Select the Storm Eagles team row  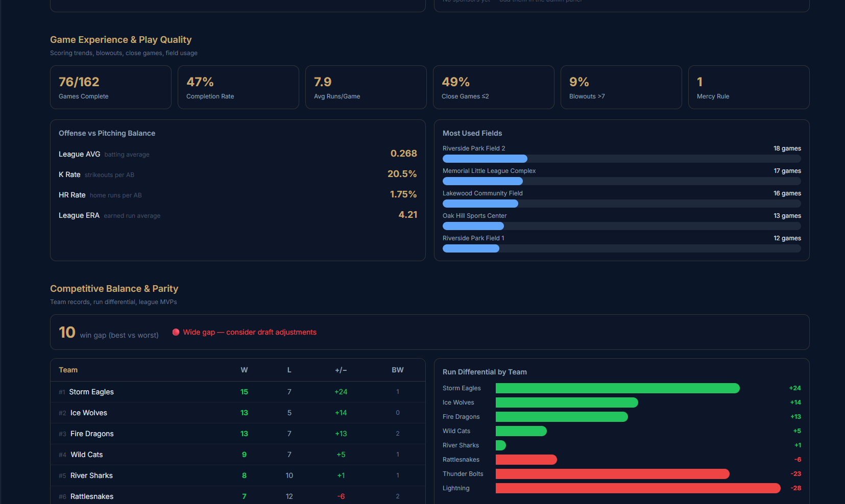click(204, 392)
